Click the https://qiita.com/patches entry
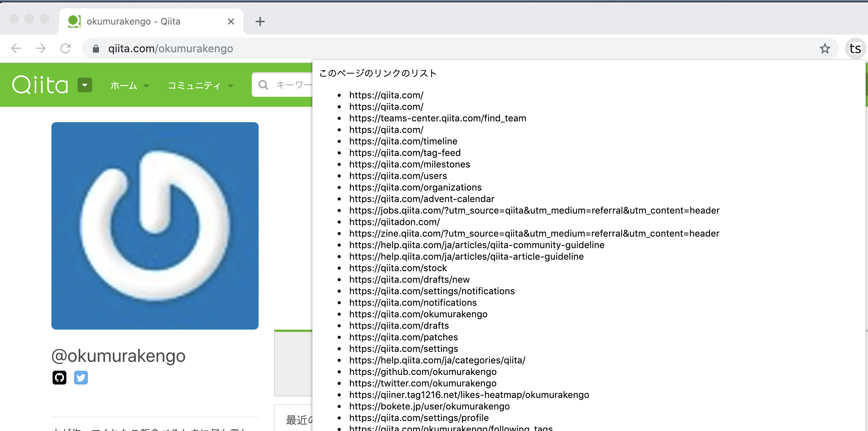The width and height of the screenshot is (868, 431). (403, 337)
